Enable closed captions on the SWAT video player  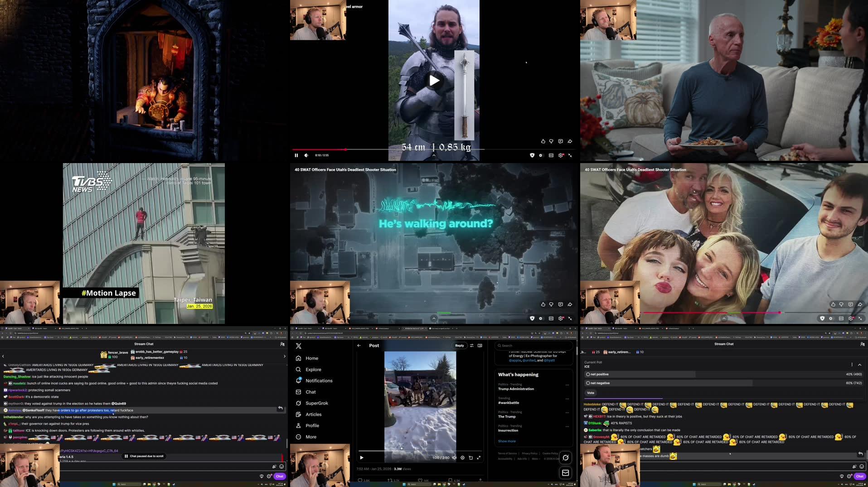coord(551,318)
